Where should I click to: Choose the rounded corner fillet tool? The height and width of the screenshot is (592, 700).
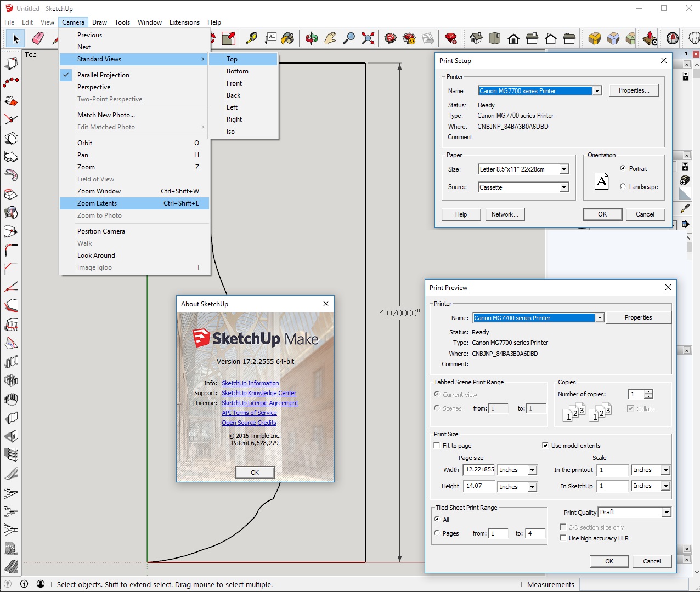point(11,250)
